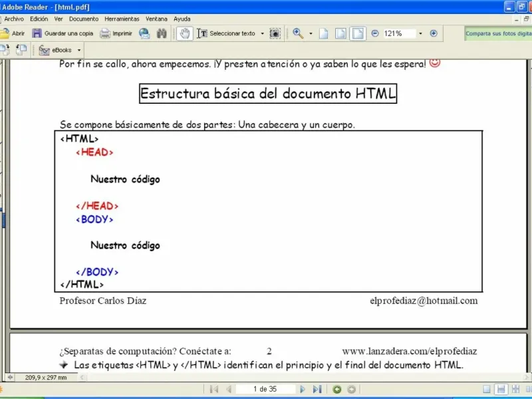Click fit width page view icon
The image size is (532, 399).
coord(358,33)
